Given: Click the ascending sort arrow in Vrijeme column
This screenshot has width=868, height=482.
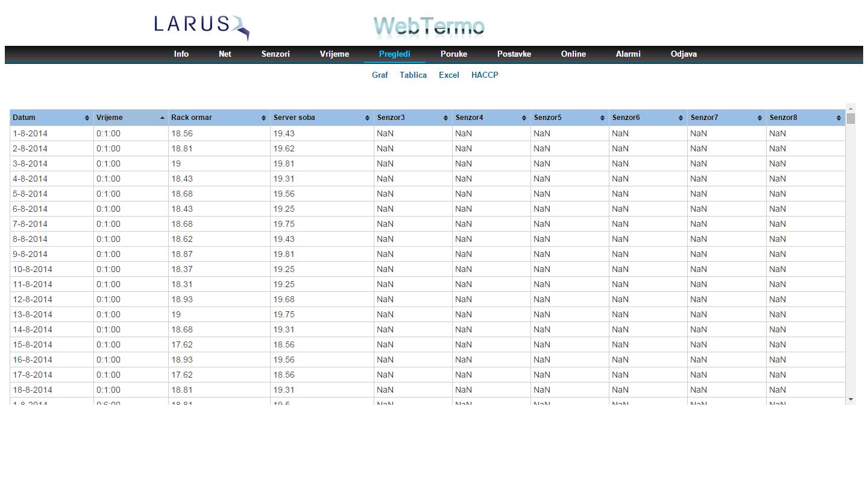Looking at the screenshot, I should click(162, 118).
